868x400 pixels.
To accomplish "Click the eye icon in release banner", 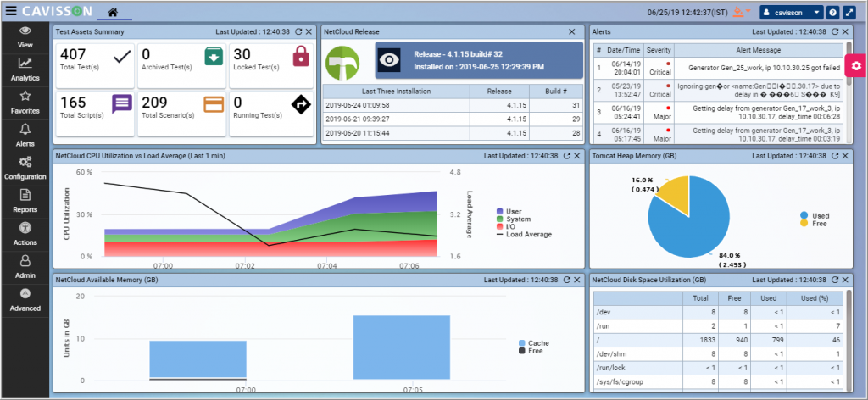I will (x=389, y=60).
